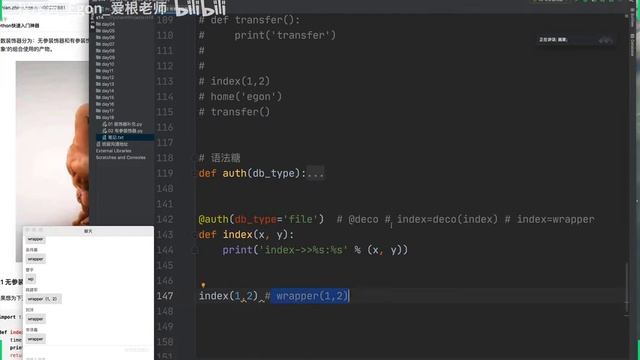640x360 pixels.
Task: Select the day17 folder
Action: click(x=105, y=111)
